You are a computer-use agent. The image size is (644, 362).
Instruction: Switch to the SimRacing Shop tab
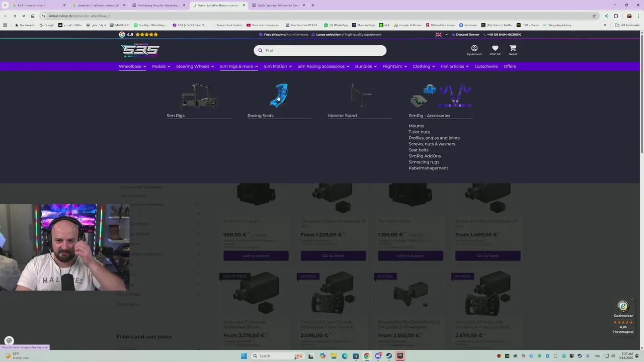pyautogui.click(x=158, y=5)
